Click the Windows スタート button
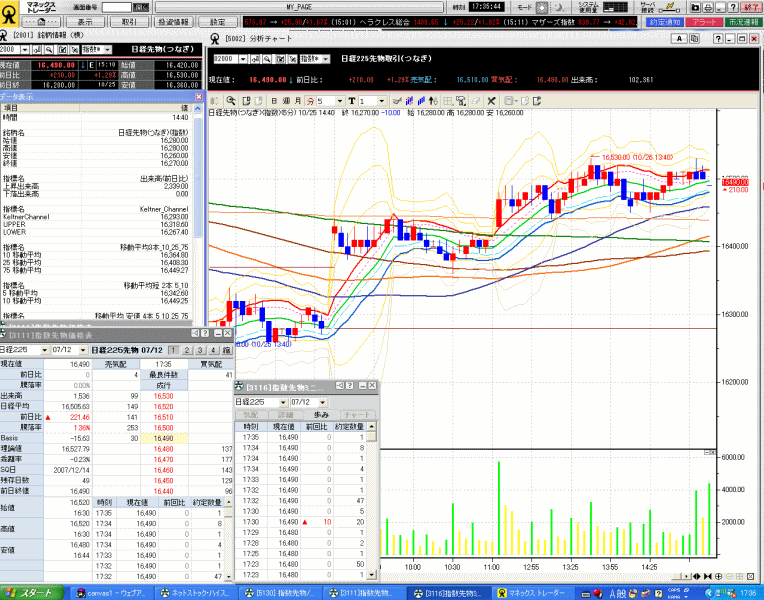 point(32,593)
